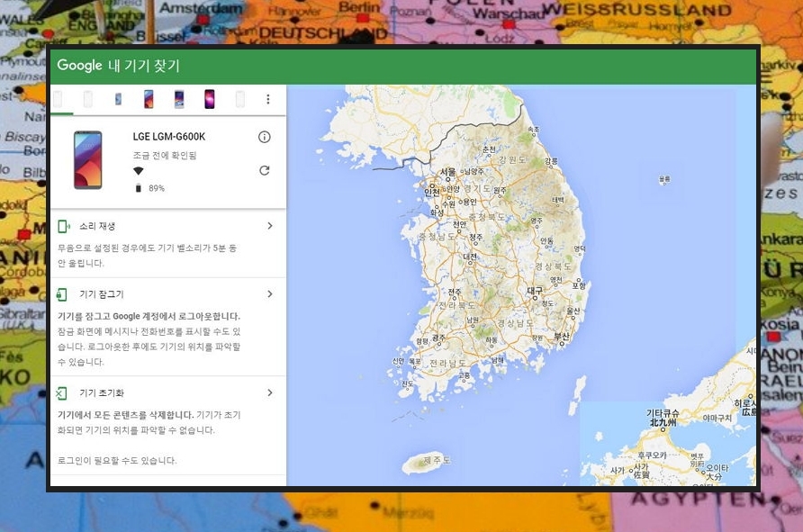Switch to the silver phone device tab
The width and height of the screenshot is (803, 532).
[179, 99]
